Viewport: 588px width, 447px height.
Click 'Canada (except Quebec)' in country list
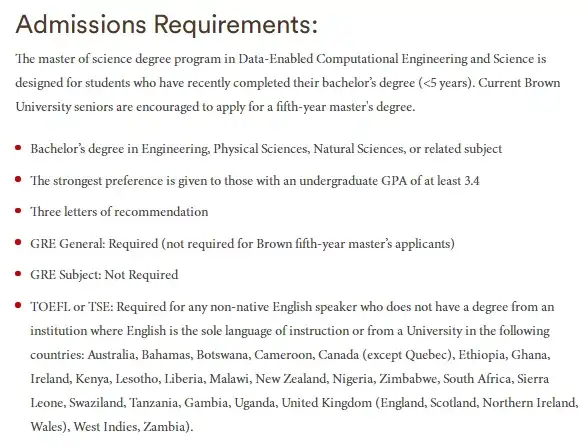387,355
